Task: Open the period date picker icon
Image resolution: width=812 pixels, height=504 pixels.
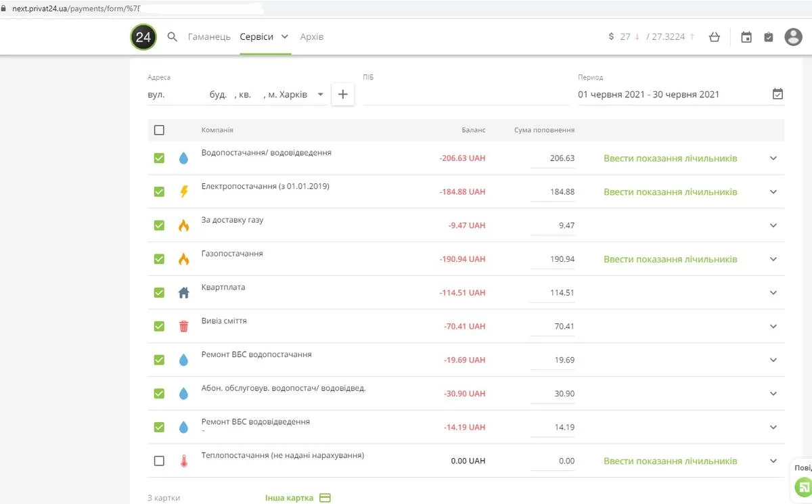Action: pyautogui.click(x=777, y=95)
